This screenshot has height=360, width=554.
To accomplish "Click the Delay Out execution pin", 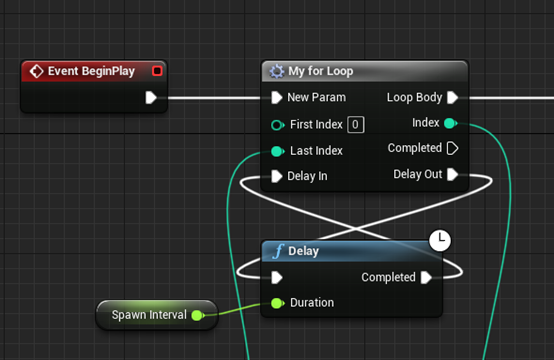I will point(453,174).
